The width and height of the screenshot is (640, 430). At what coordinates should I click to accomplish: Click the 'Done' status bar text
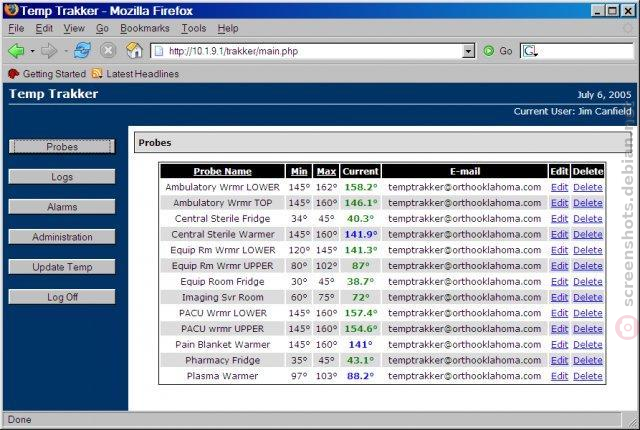(x=19, y=420)
